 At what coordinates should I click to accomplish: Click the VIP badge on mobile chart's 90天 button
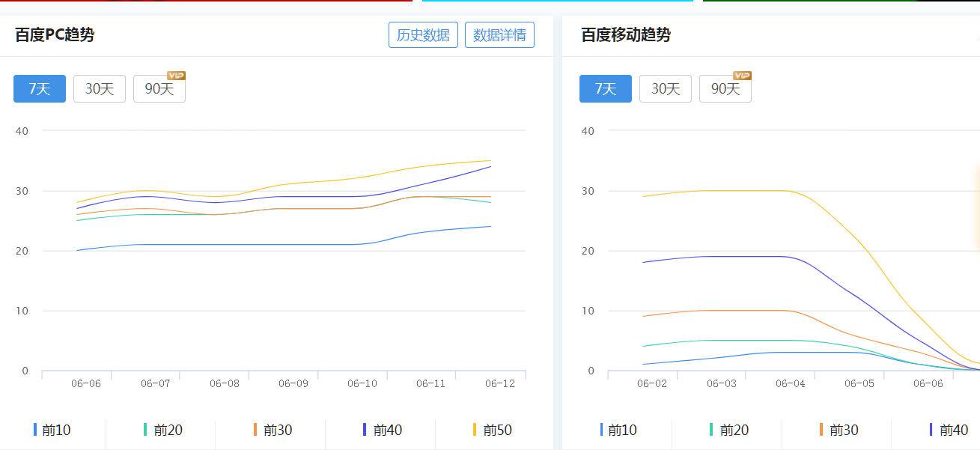point(743,75)
